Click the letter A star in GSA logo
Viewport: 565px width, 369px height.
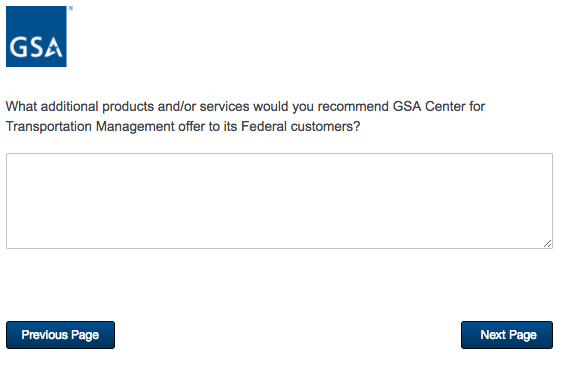pyautogui.click(x=54, y=48)
